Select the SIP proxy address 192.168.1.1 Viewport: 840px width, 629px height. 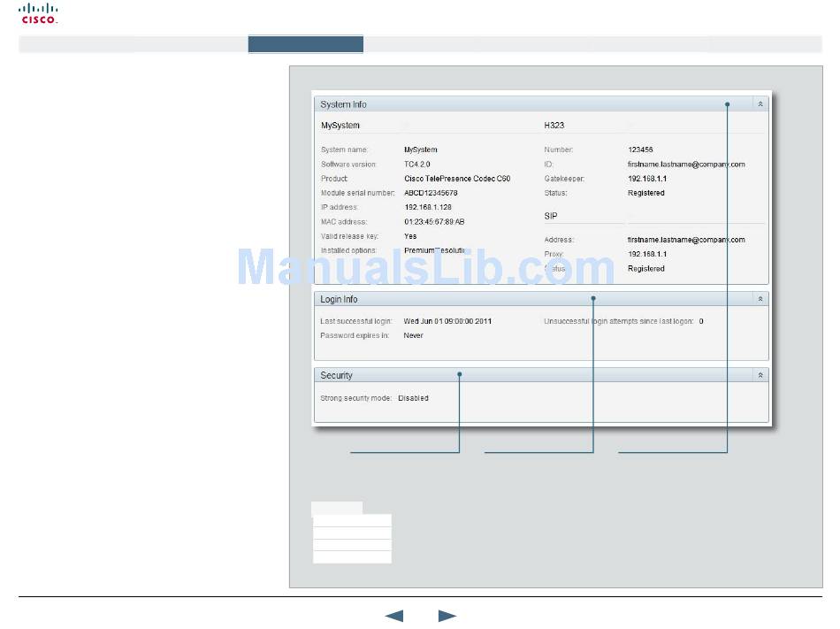click(x=647, y=254)
